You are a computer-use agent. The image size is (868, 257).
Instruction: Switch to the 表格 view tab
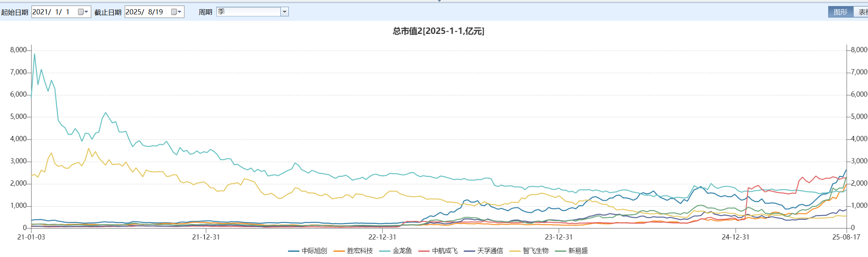[862, 12]
